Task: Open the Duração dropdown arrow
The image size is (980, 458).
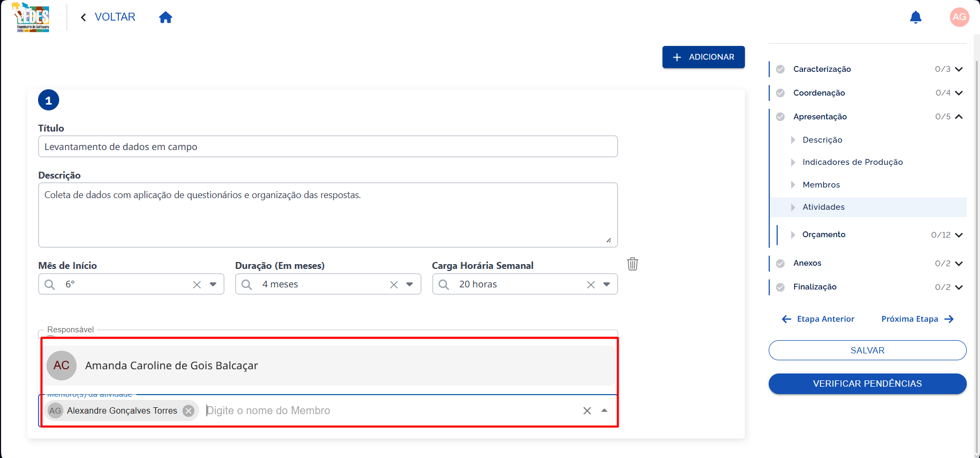Action: tap(409, 284)
